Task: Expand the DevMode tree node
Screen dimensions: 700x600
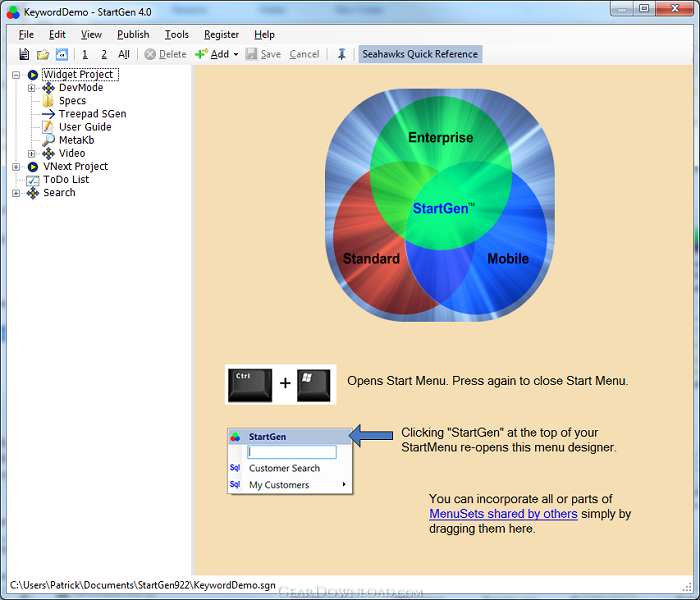Action: (x=32, y=88)
